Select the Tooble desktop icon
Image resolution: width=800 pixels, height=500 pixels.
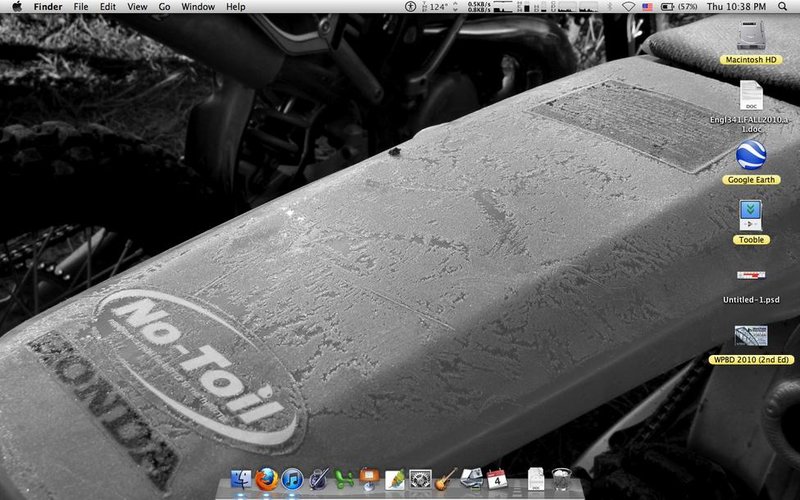click(751, 215)
